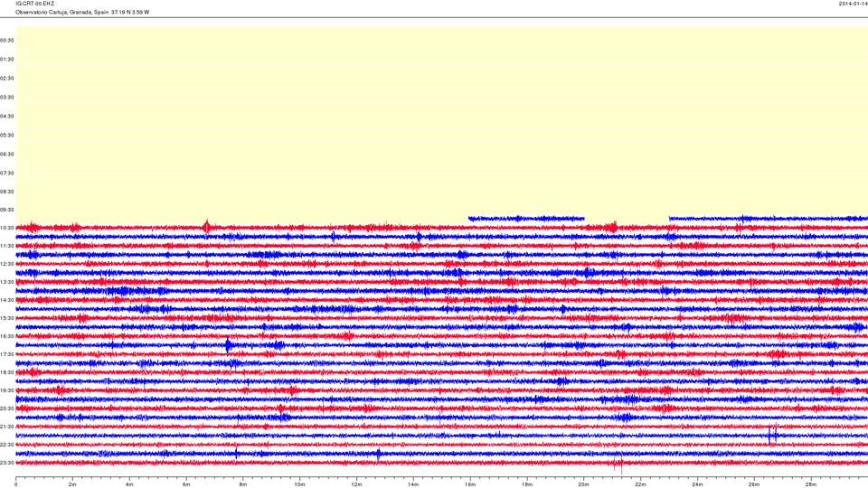Click the 18m axis tick label
This screenshot has height=488, width=868.
[x=526, y=484]
